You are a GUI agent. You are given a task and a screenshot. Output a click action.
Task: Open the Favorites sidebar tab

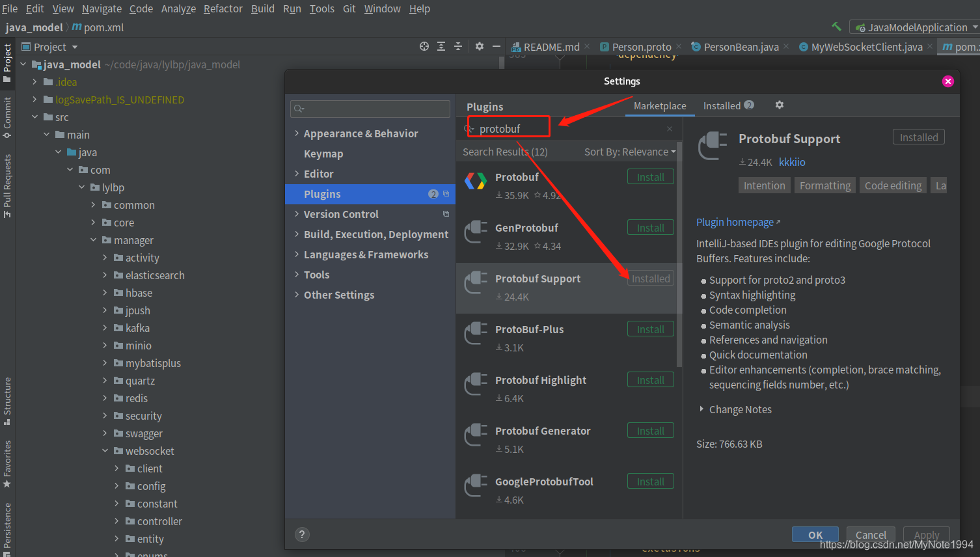(x=7, y=464)
